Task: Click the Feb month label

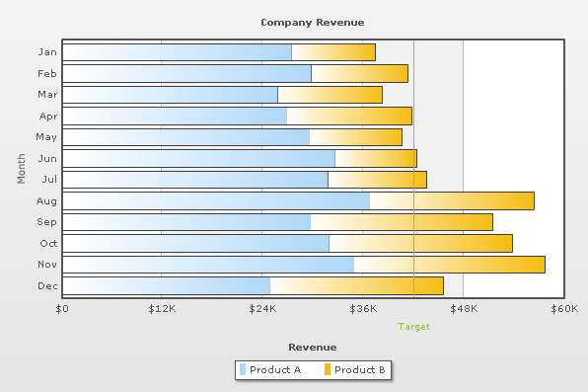Action: (47, 74)
